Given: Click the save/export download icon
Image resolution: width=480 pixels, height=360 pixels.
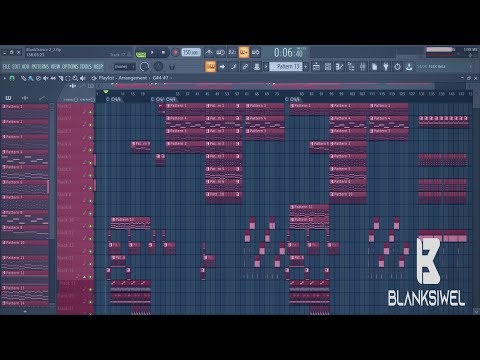Looking at the screenshot, I should click(409, 67).
